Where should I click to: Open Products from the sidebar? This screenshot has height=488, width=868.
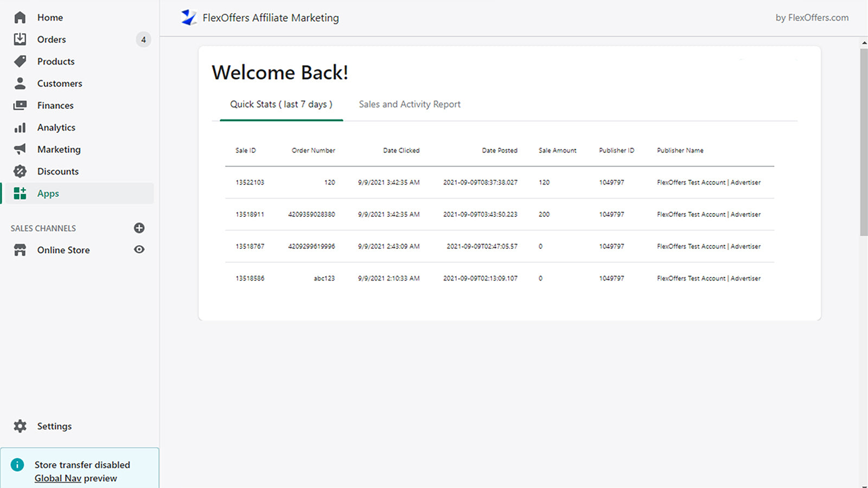click(20, 61)
